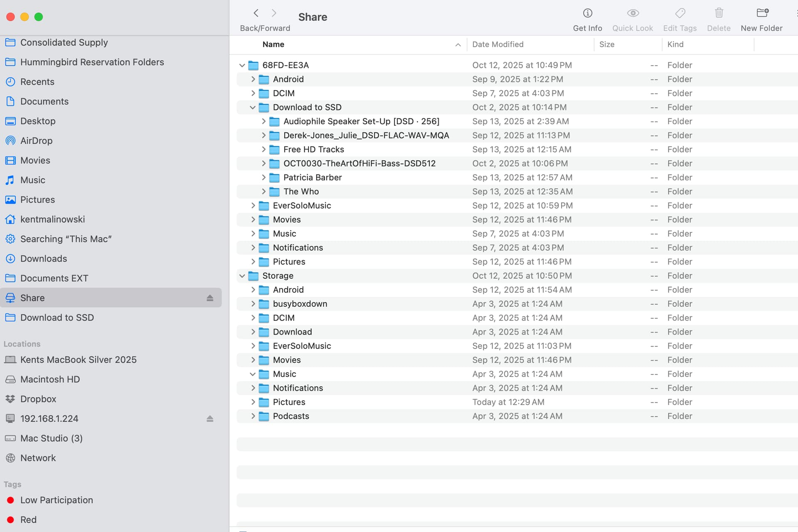Go back with the Back arrow
This screenshot has width=798, height=532.
tap(256, 13)
